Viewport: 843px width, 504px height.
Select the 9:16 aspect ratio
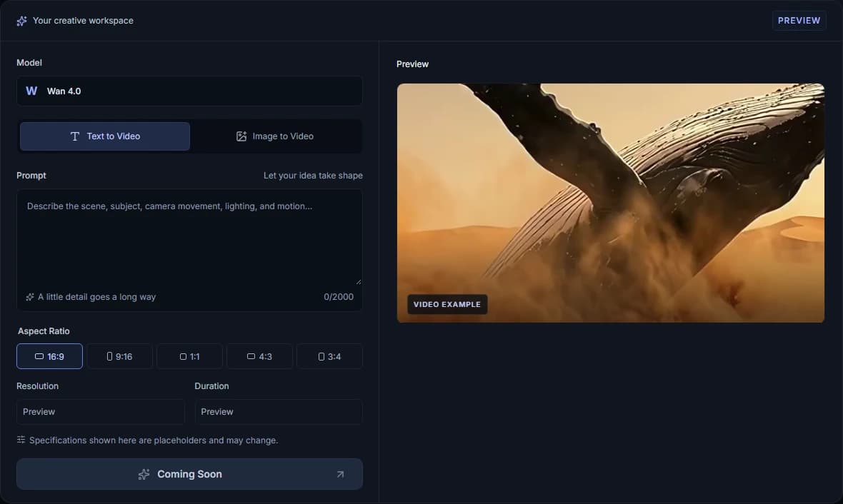(119, 356)
